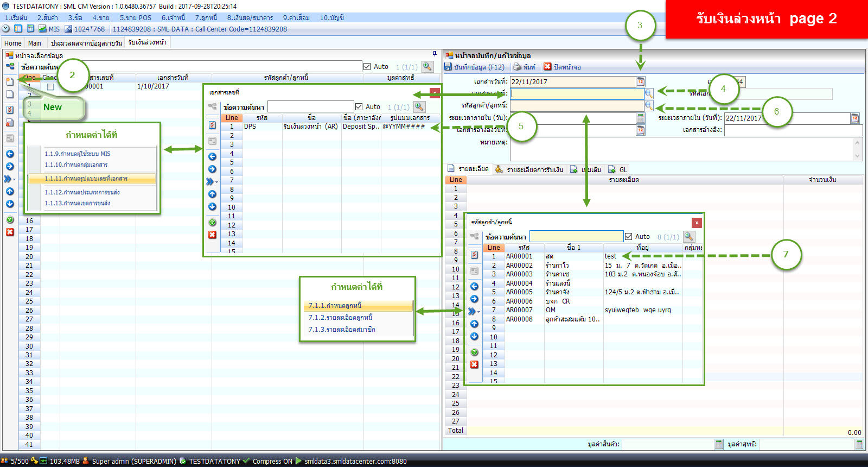Viewport: 868px width, 467px height.
Task: Click the พิมพ์ print button
Action: point(525,67)
